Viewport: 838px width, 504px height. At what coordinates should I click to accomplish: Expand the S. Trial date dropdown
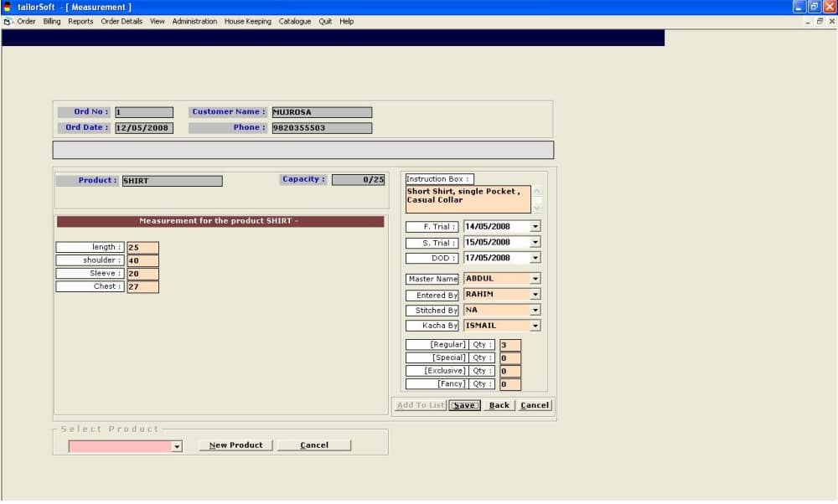coord(535,243)
